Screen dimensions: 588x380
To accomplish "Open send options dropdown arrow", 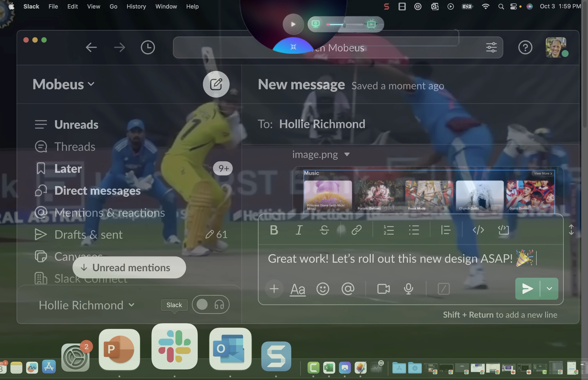I will (549, 289).
